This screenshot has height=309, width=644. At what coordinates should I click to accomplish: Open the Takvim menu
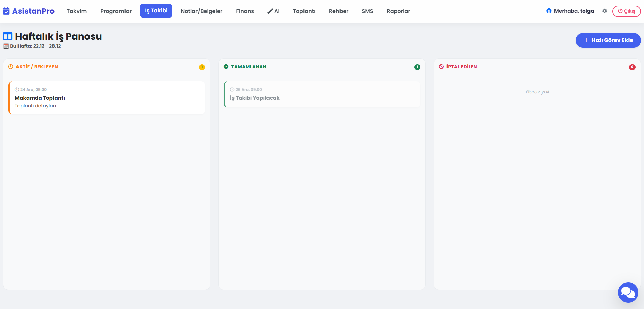tap(77, 11)
